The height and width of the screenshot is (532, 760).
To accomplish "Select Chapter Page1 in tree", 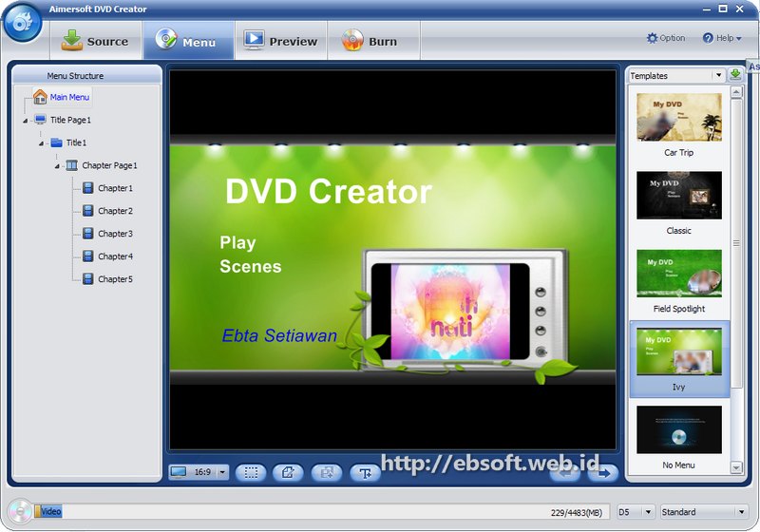I will tap(109, 165).
